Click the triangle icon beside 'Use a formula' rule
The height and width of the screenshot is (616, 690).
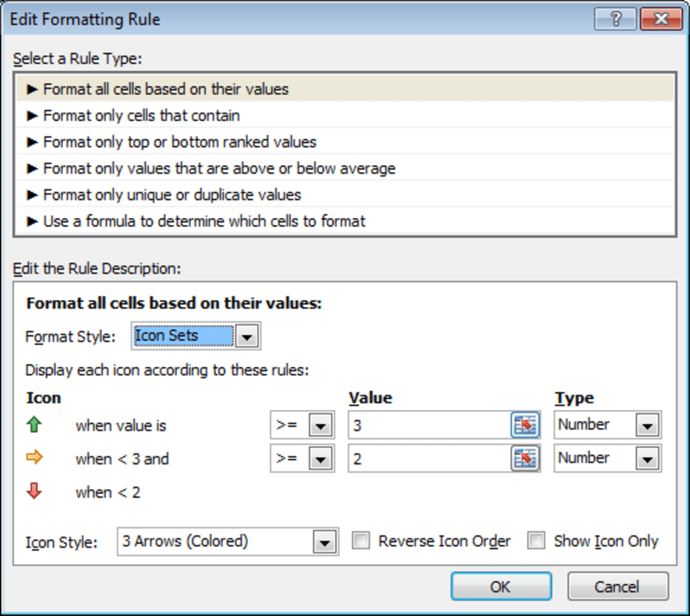click(33, 221)
